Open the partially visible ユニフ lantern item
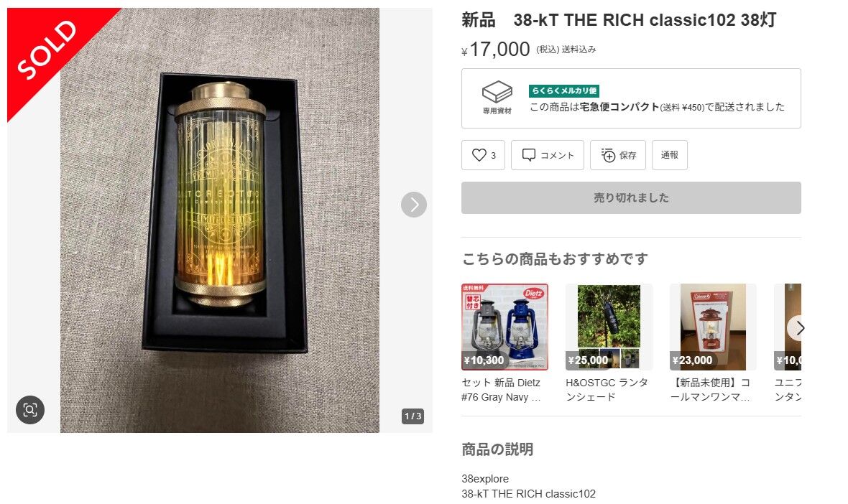The image size is (848, 504). [x=788, y=327]
